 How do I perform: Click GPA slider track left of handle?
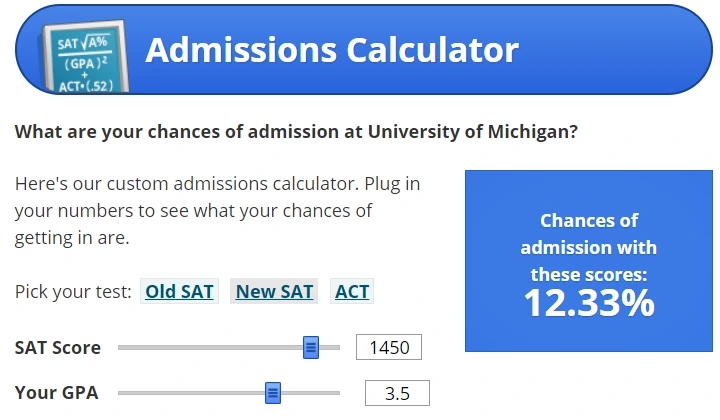pos(190,393)
